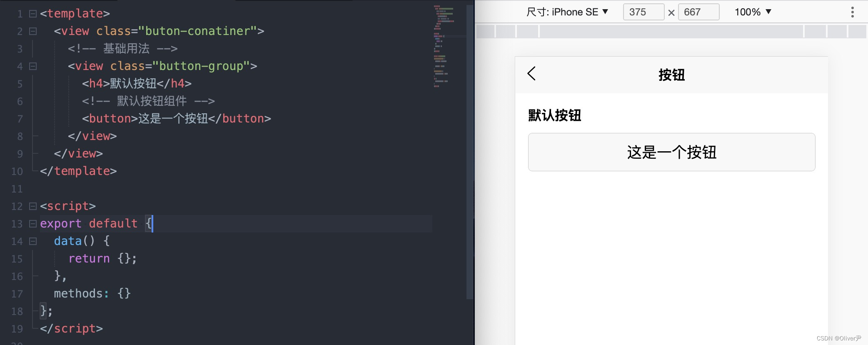Collapse the buton-conatiner view on line 2
Screen dimensions: 868x345
click(x=33, y=31)
